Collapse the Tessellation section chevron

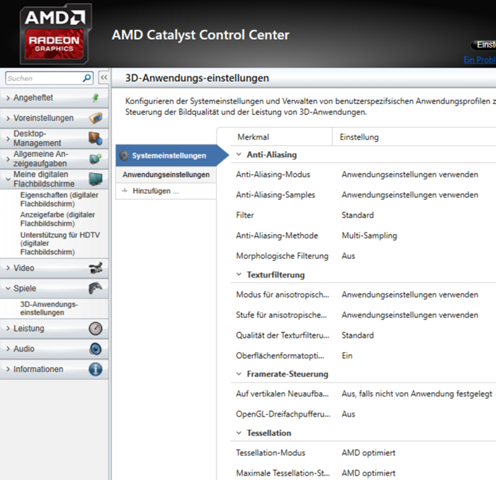point(239,433)
